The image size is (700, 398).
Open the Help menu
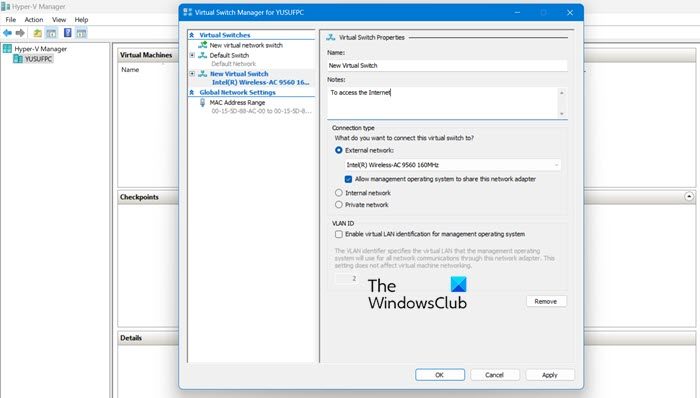(x=81, y=20)
